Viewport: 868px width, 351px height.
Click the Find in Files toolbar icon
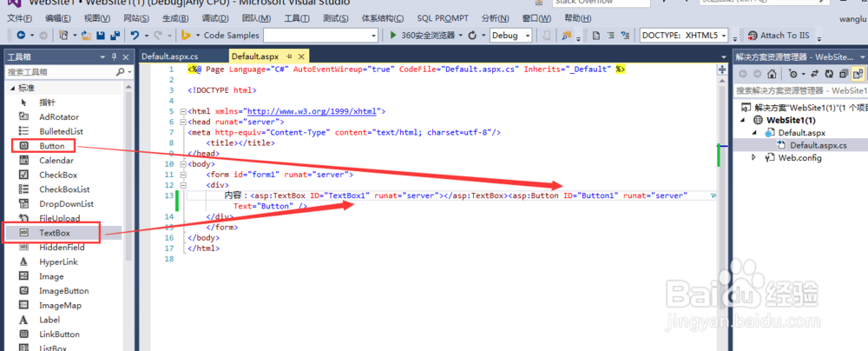pyautogui.click(x=567, y=35)
